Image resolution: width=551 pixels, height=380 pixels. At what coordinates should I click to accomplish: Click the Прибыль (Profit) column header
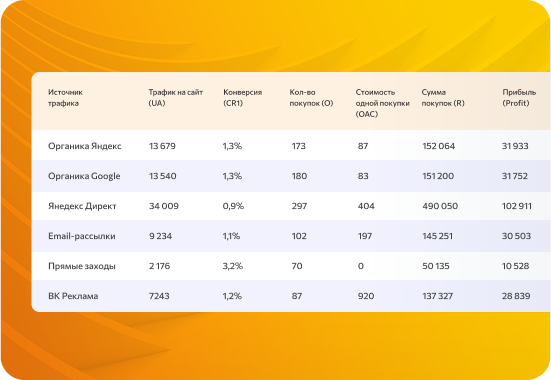(x=519, y=98)
